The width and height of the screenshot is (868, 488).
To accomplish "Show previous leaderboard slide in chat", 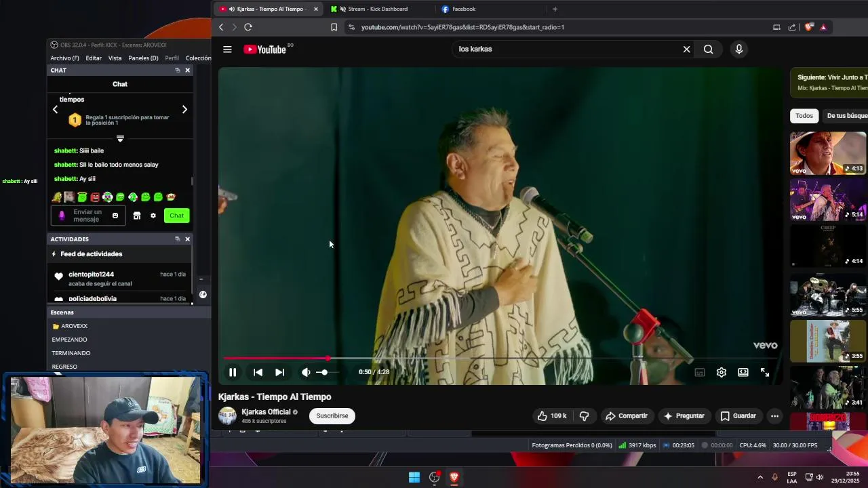I will (x=56, y=109).
